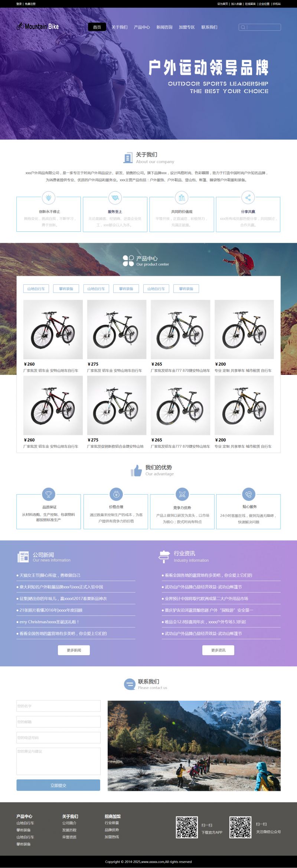Click the share icon above 分享共赢
Screen dimensions: 297x868
coord(248,198)
